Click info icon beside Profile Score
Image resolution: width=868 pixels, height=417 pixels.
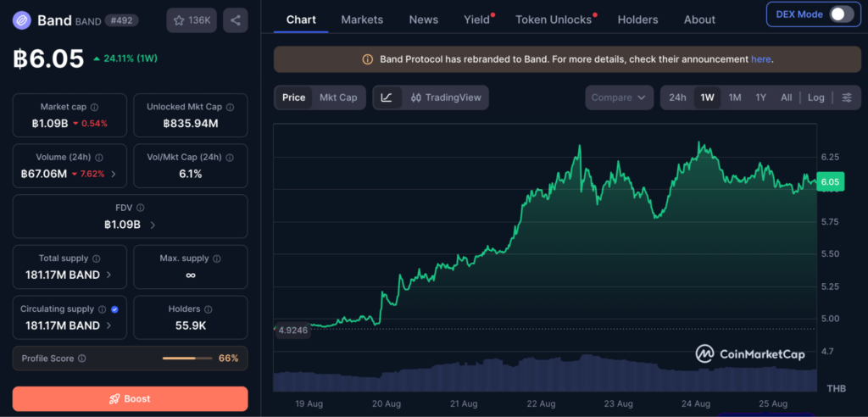pyautogui.click(x=82, y=359)
